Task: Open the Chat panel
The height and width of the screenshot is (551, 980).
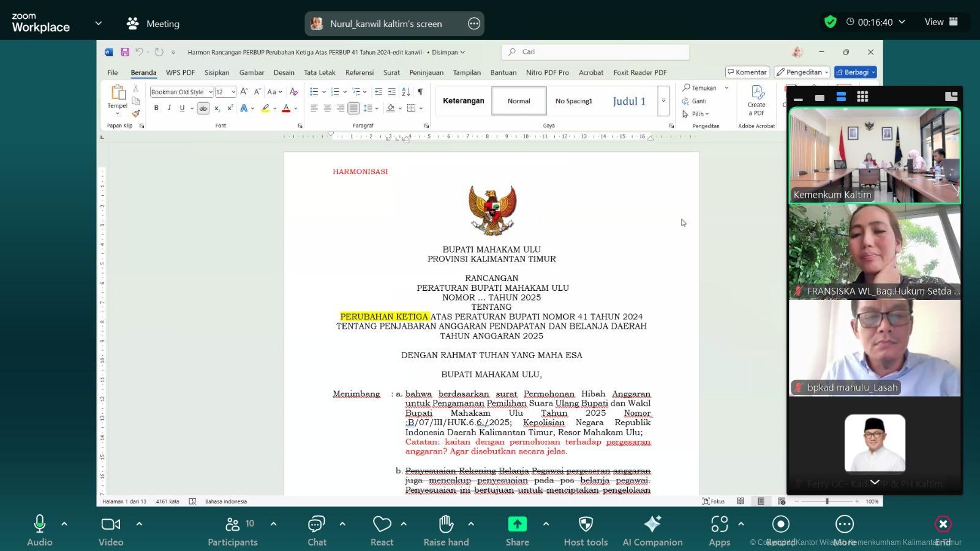Action: (x=317, y=525)
